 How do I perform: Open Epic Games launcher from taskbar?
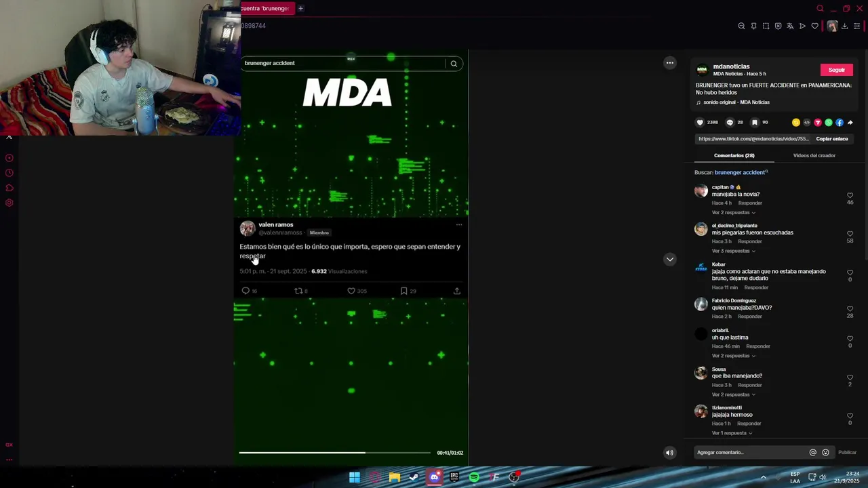(x=454, y=477)
